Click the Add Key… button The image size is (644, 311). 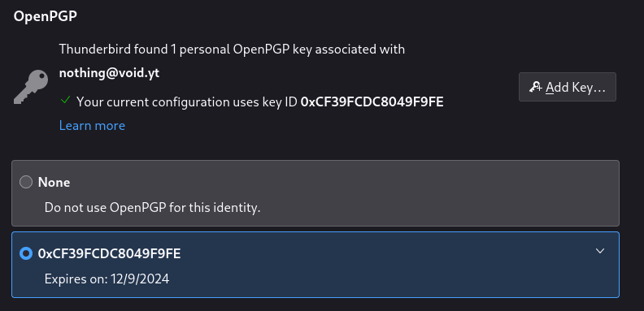point(568,87)
